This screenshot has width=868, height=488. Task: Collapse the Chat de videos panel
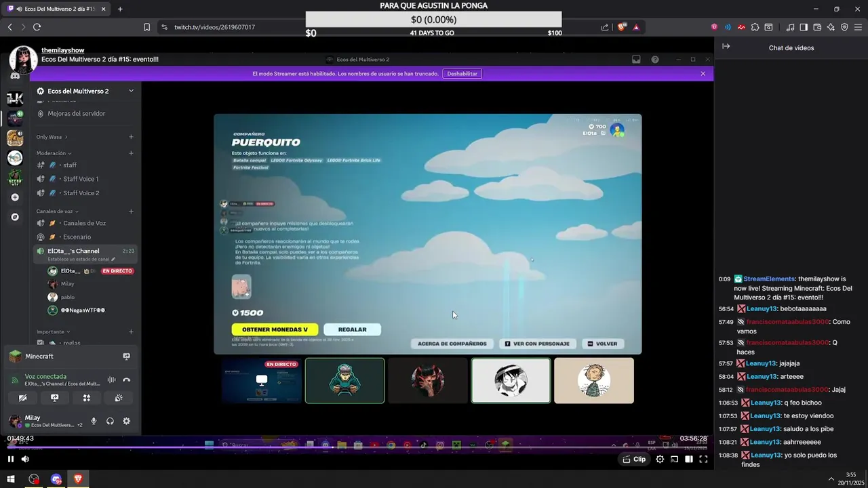tap(726, 47)
